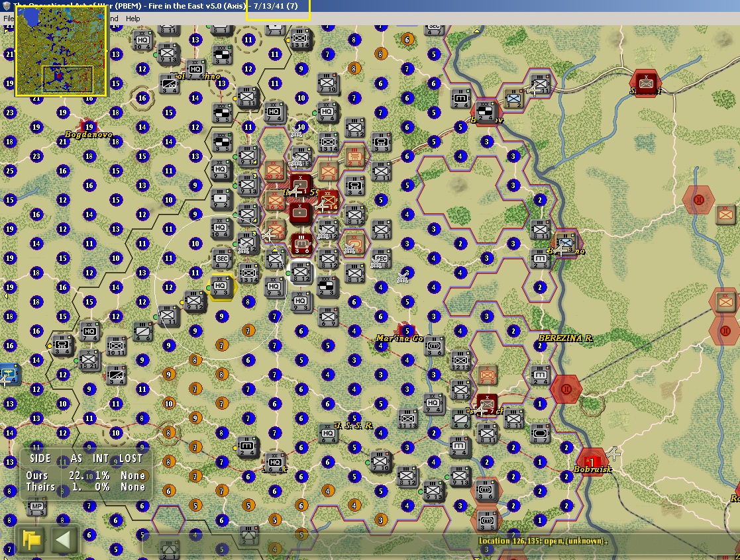Image resolution: width=740 pixels, height=560 pixels.
Task: Select the 15 21 brigade unit
Action: tap(89, 360)
